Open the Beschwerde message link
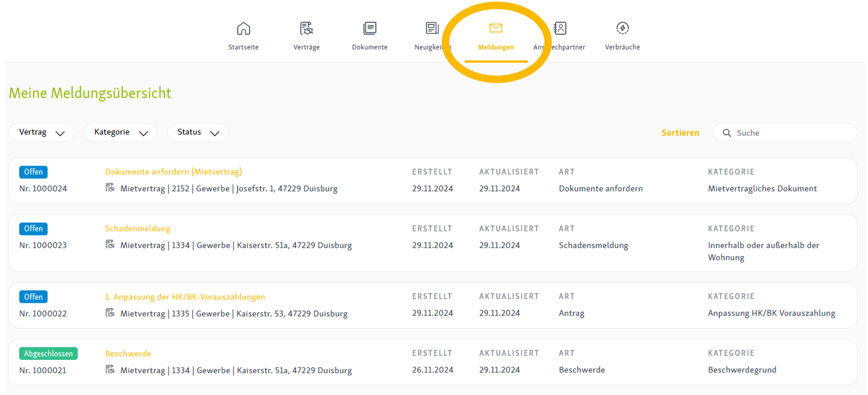 (128, 353)
